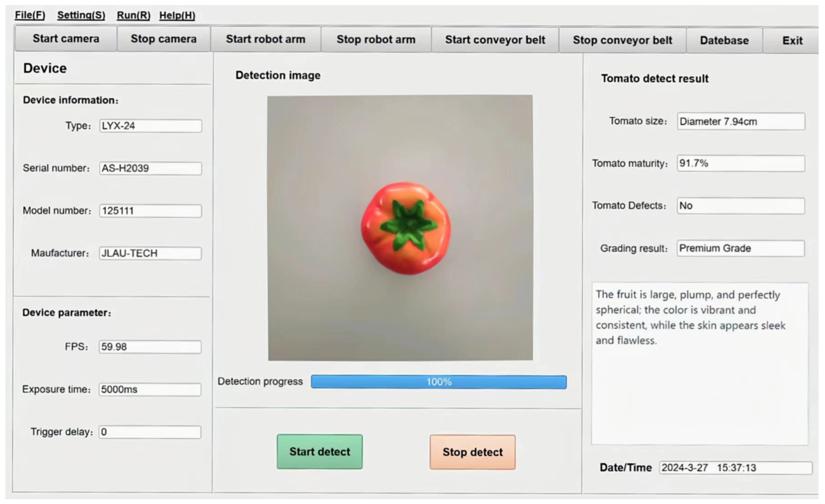Open the Run(R) menu
This screenshot has height=504, width=825.
click(x=133, y=15)
